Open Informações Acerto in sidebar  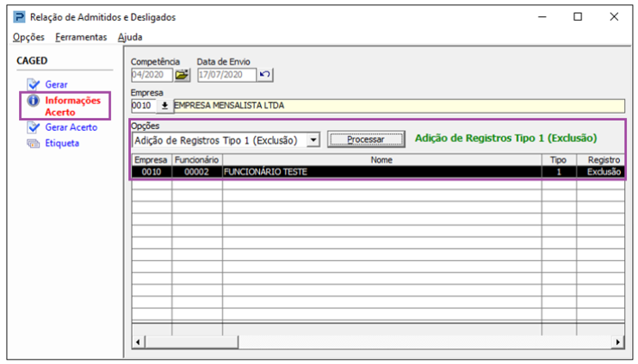[x=72, y=106]
